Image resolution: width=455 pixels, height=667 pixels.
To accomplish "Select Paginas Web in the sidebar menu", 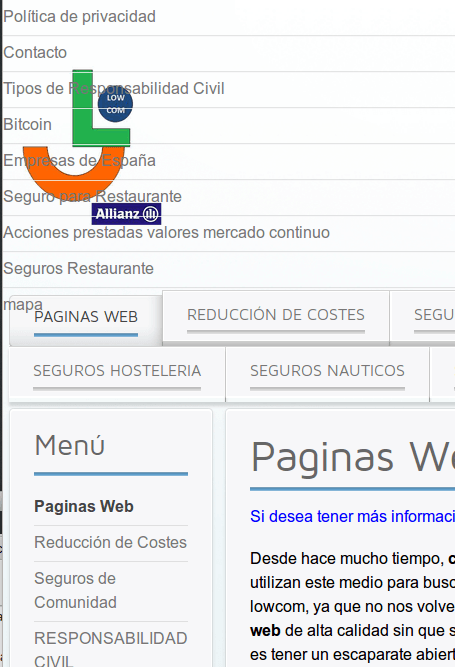I will [84, 507].
